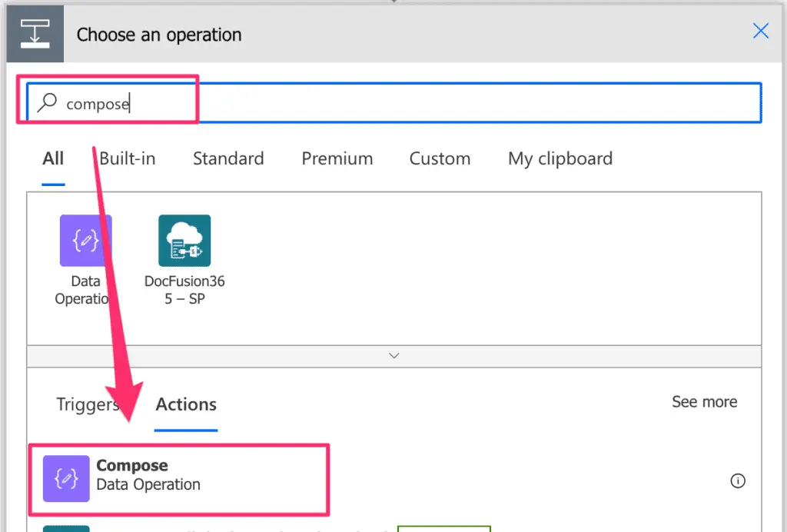Click the info icon beside the Compose action

click(x=738, y=480)
